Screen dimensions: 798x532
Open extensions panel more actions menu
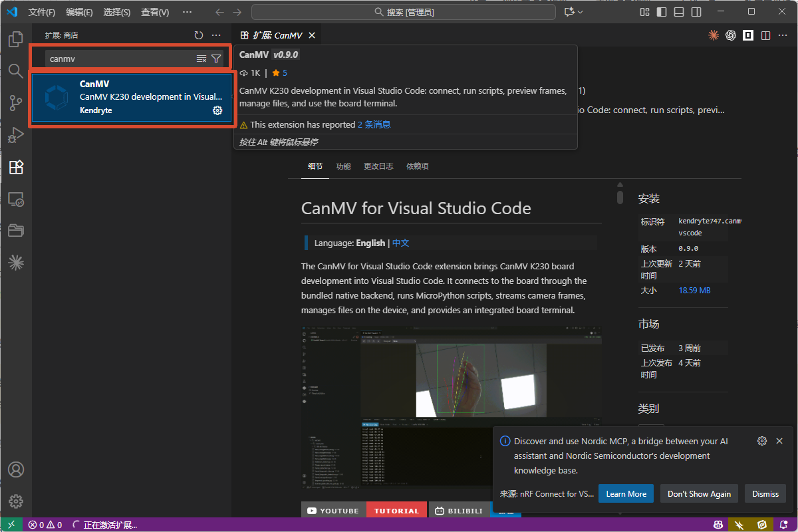[x=216, y=35]
